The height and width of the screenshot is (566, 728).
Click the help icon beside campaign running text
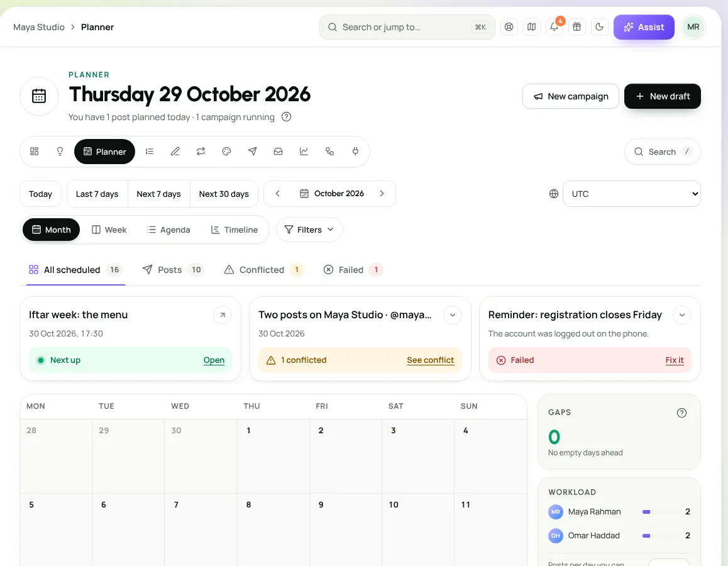click(287, 117)
